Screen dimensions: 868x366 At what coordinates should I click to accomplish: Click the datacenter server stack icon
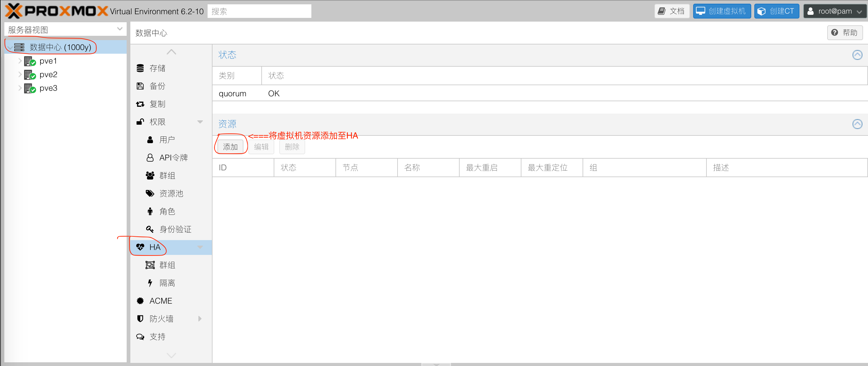[x=19, y=47]
